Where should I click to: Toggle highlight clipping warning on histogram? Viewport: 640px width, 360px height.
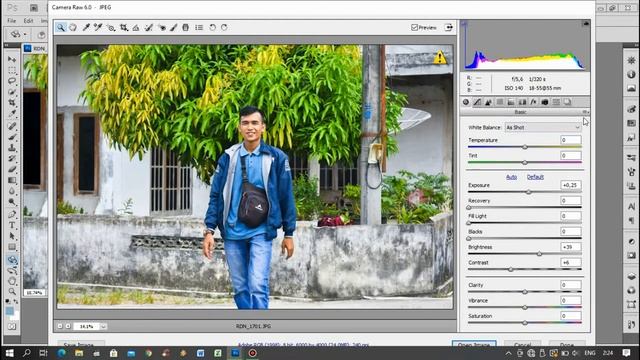[586, 23]
